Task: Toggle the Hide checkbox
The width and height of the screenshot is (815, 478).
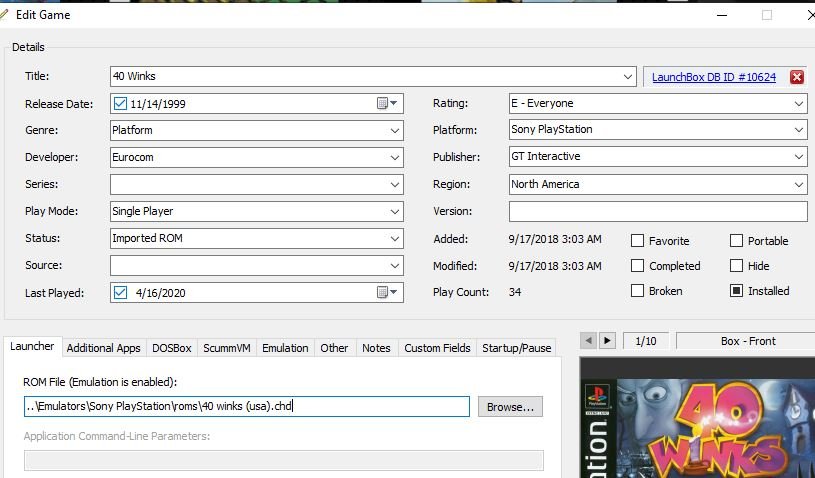Action: 736,265
